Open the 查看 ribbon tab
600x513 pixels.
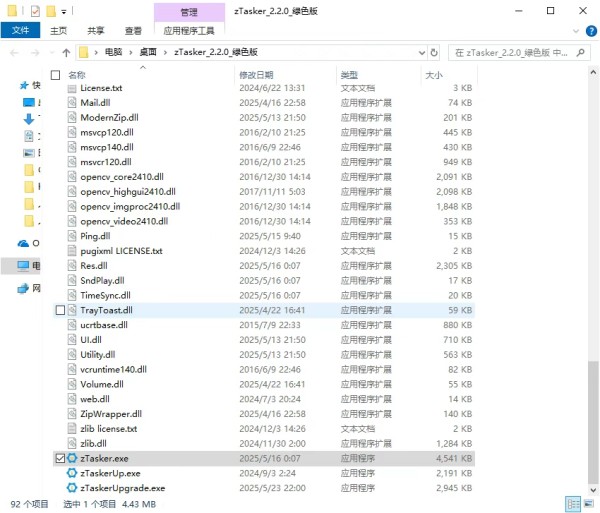[133, 31]
